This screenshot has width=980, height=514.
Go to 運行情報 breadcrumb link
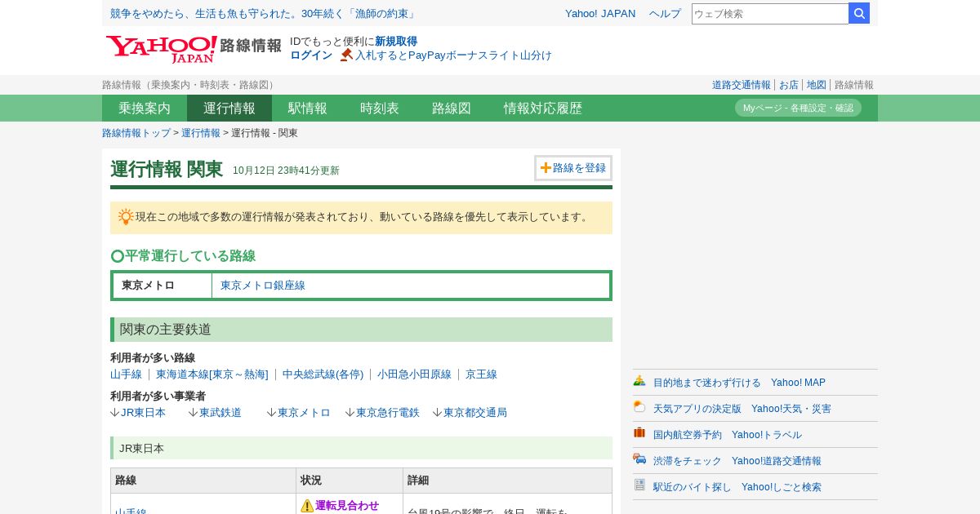tap(201, 133)
